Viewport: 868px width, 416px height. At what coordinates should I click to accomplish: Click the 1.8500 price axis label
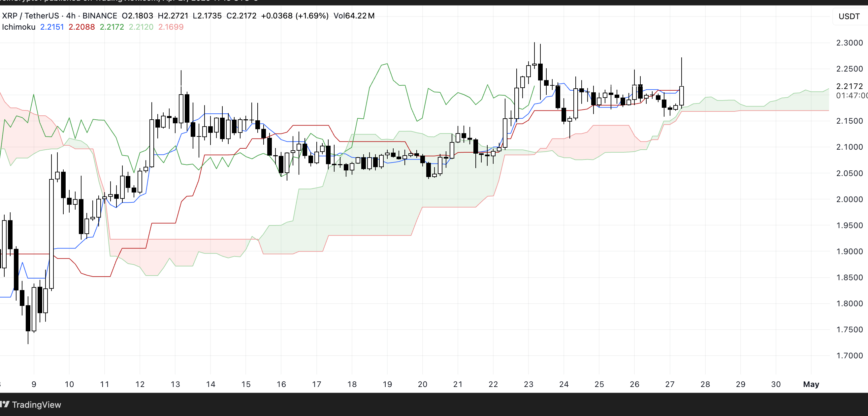[850, 277]
